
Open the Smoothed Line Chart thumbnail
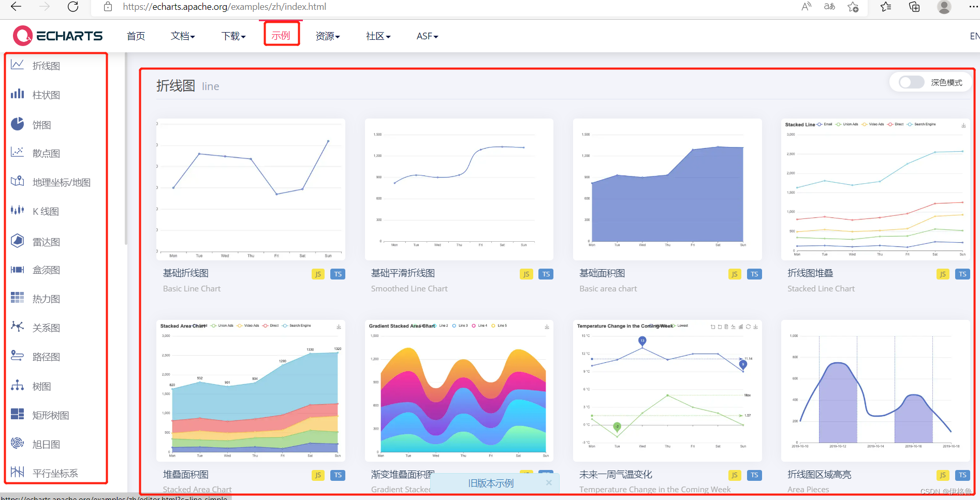pyautogui.click(x=459, y=189)
